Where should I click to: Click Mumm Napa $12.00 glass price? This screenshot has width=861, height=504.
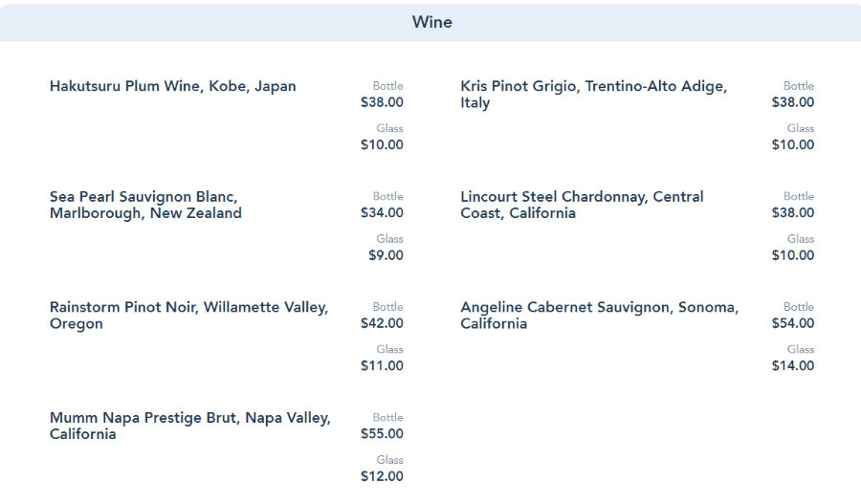point(382,476)
